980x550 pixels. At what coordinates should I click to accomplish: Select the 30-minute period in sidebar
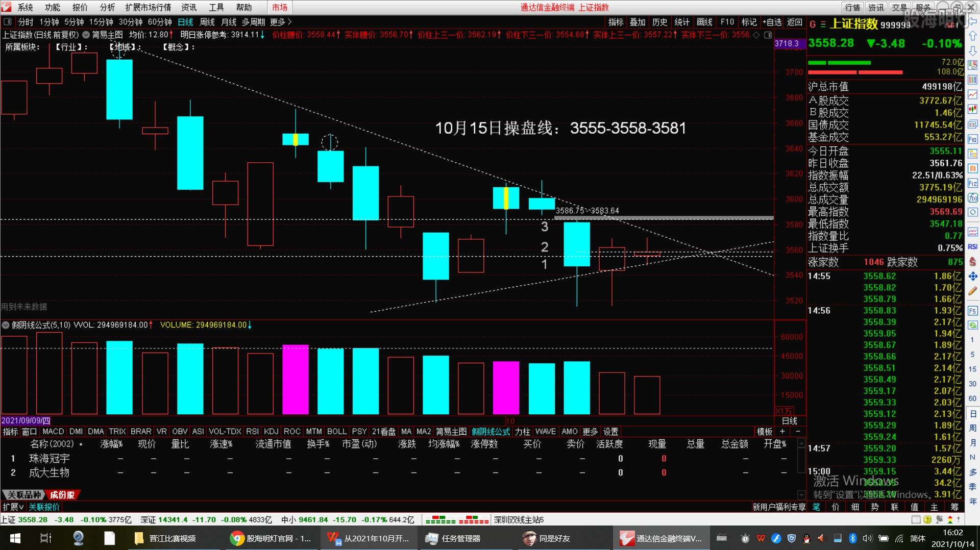click(x=972, y=384)
